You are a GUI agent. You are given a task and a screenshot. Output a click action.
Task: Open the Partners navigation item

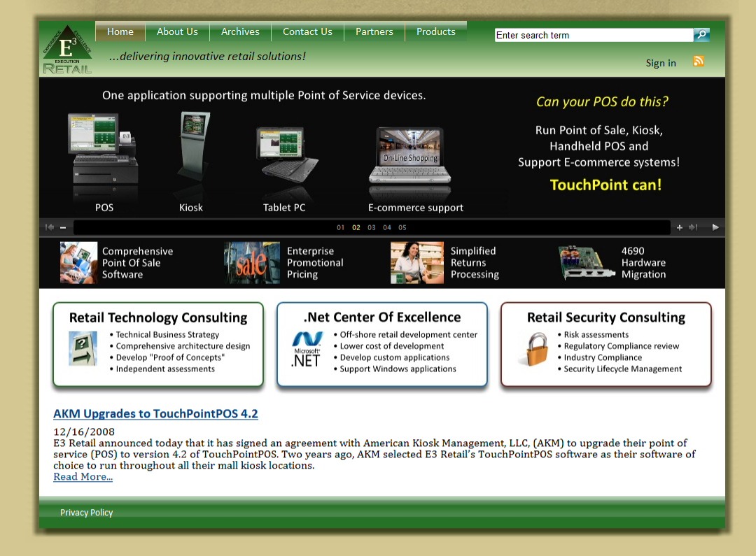[374, 31]
